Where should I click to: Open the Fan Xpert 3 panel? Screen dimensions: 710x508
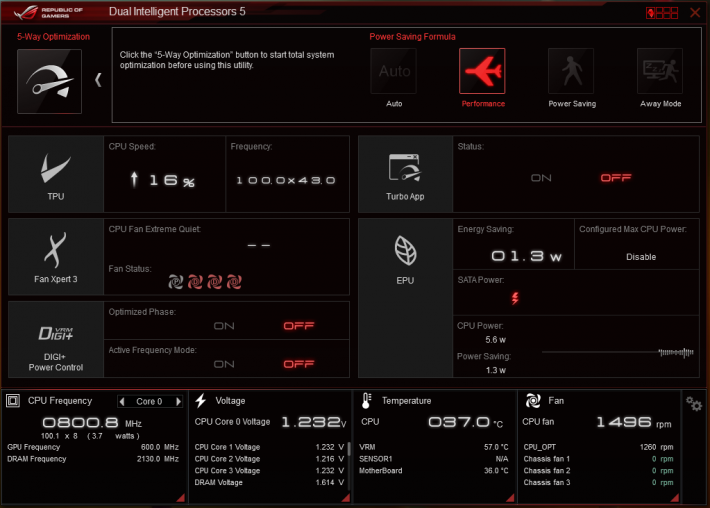[x=56, y=257]
